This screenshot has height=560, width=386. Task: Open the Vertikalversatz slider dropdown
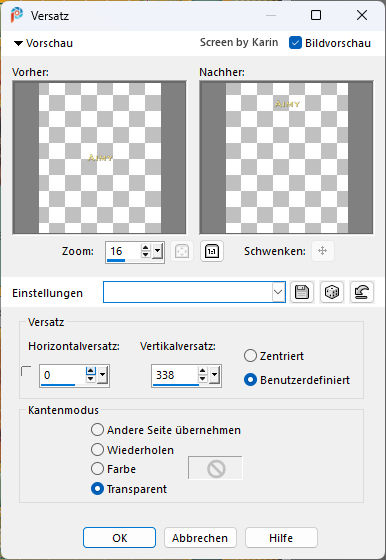click(x=215, y=375)
